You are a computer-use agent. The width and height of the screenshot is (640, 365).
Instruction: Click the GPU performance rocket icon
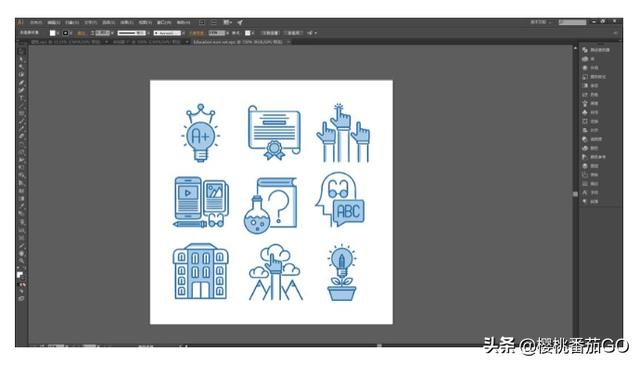[x=240, y=22]
